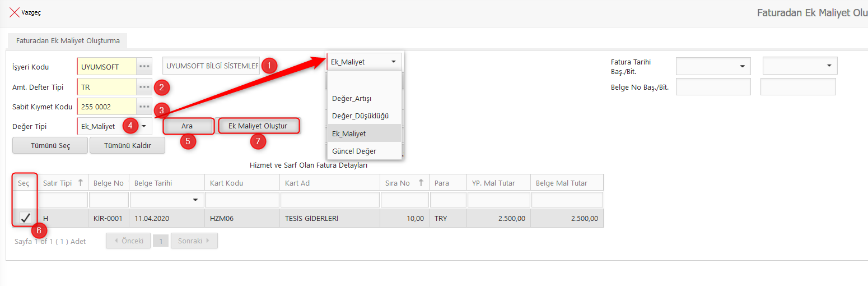The width and height of the screenshot is (868, 286).
Task: Click the Ara search button
Action: pyautogui.click(x=187, y=126)
